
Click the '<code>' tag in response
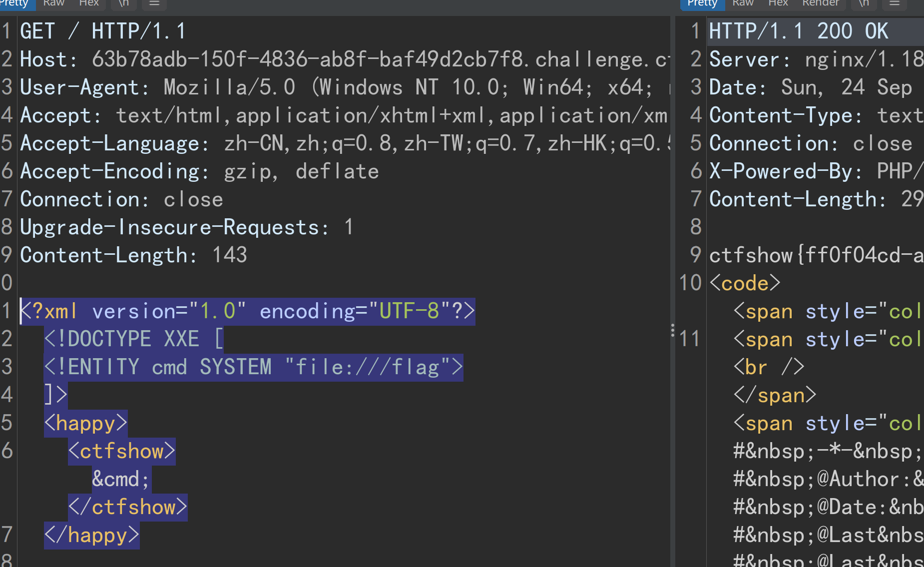[745, 283]
